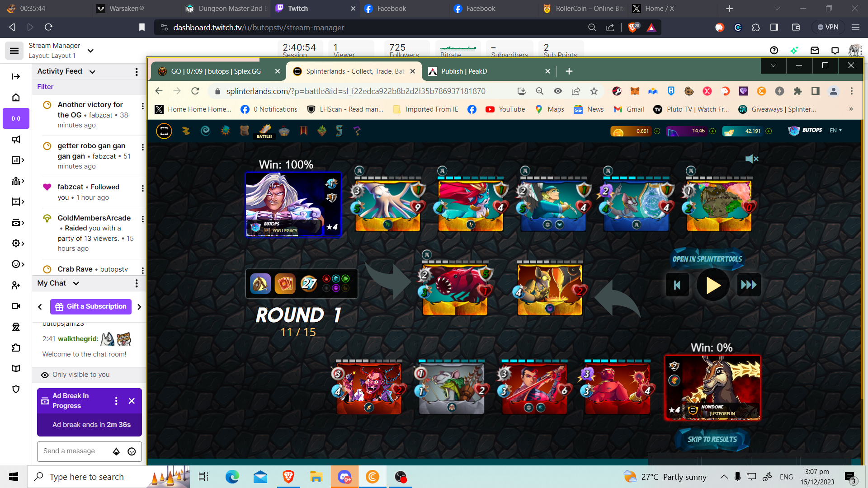This screenshot has height=488, width=868.
Task: Open MetaMask fox extension in inner browser
Action: pos(635,91)
